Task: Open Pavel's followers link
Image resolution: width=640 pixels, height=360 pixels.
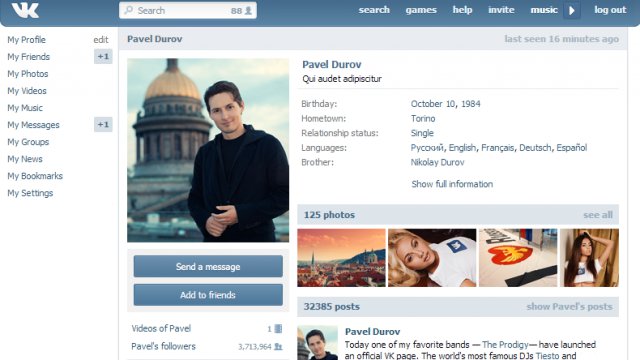Action: pos(163,347)
